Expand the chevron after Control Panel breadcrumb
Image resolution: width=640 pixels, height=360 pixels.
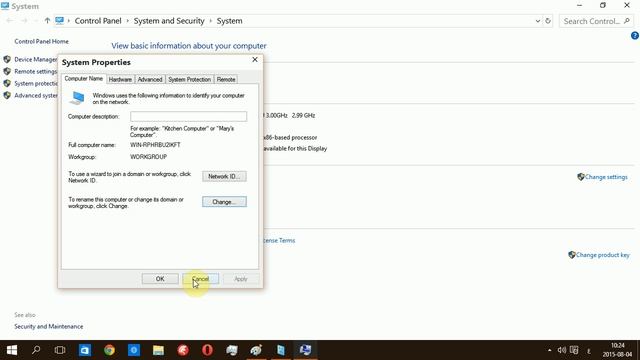tap(127, 21)
